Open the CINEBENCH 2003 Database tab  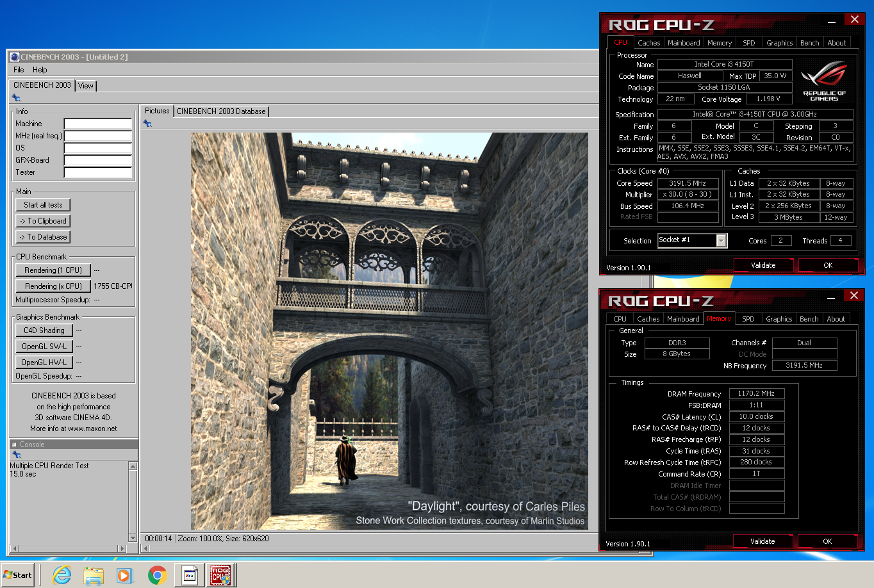[221, 111]
